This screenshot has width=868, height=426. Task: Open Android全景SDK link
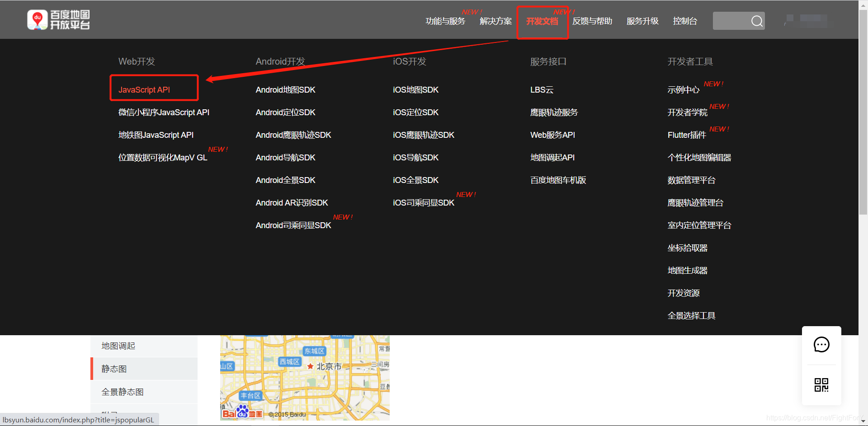coord(286,180)
